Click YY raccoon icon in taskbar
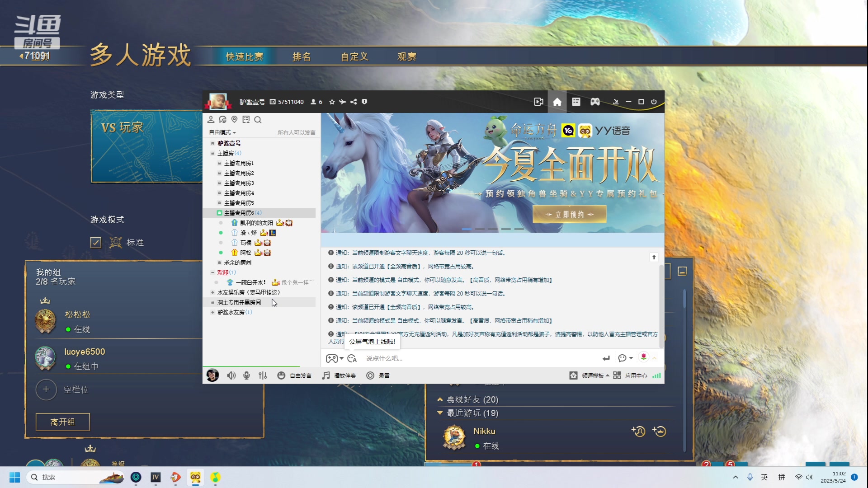The height and width of the screenshot is (488, 868). point(195,477)
